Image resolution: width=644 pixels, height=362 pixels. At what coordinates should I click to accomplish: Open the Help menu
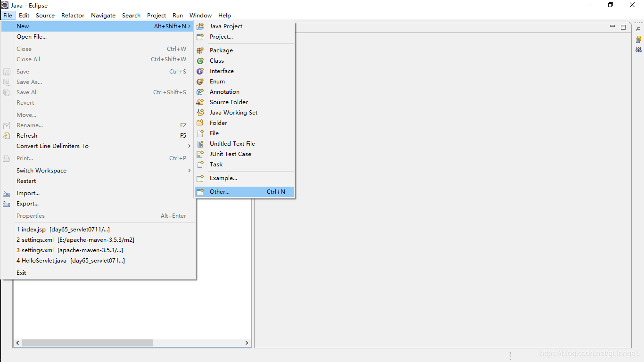225,15
